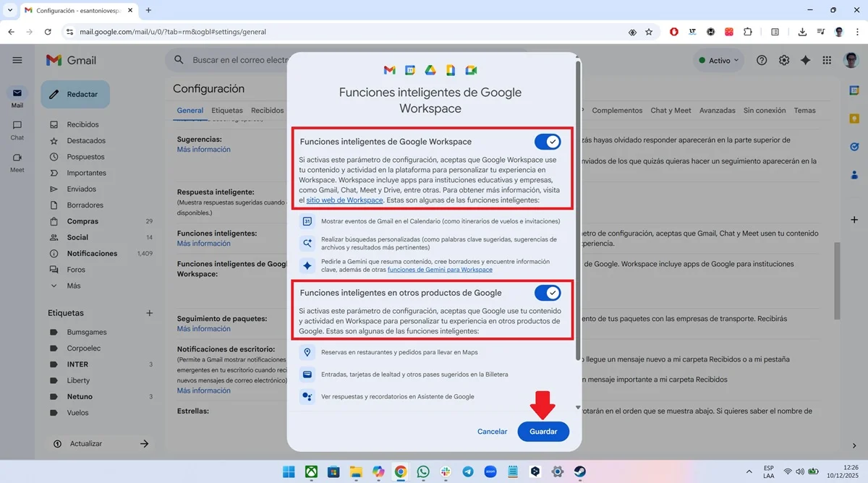Screen dimensions: 868x483
Task: Reload the page
Action: pos(48,32)
